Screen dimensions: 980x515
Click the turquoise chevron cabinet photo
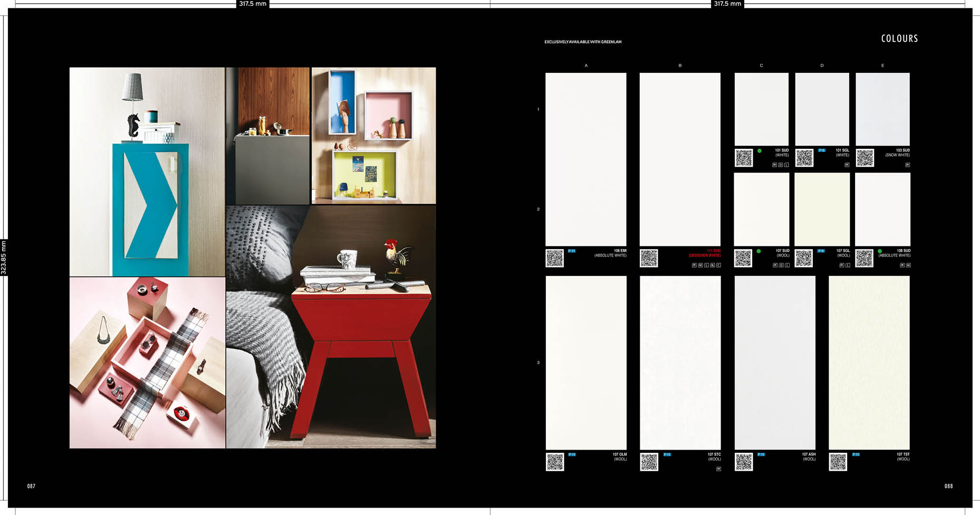coord(147,171)
